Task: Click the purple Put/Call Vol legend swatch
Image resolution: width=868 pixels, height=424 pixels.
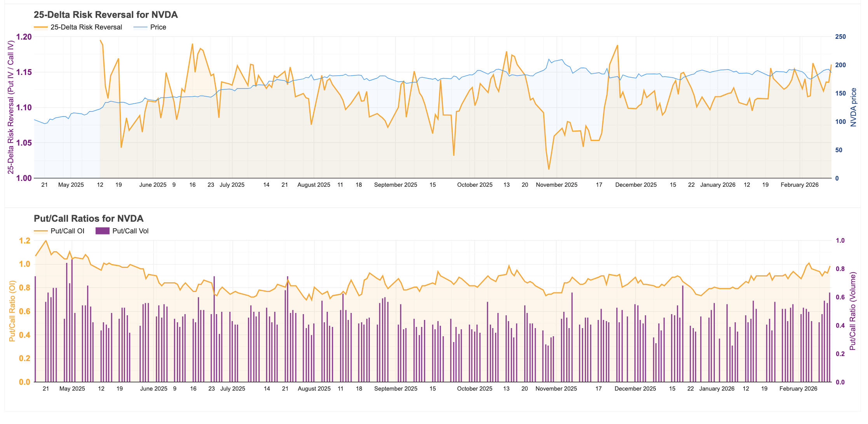Action: (102, 231)
